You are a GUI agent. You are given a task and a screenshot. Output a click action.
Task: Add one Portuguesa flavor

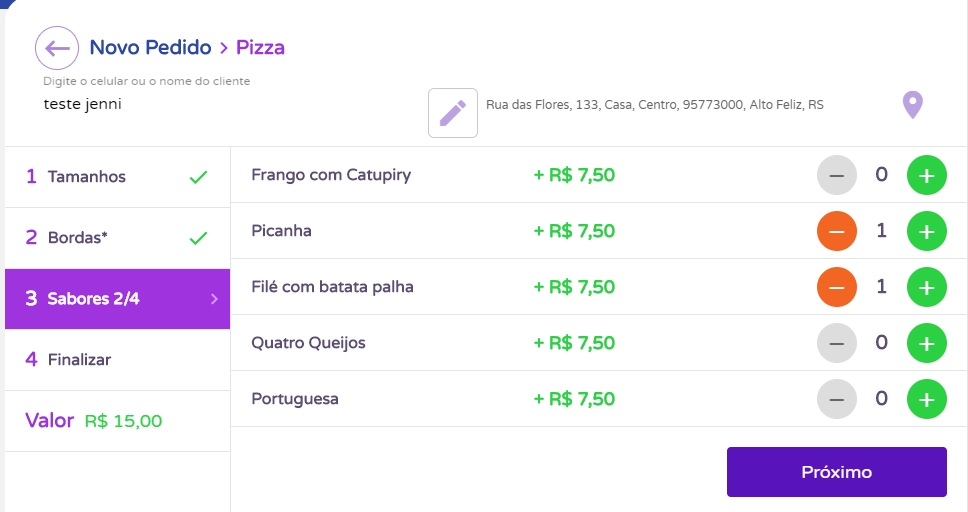coord(926,400)
